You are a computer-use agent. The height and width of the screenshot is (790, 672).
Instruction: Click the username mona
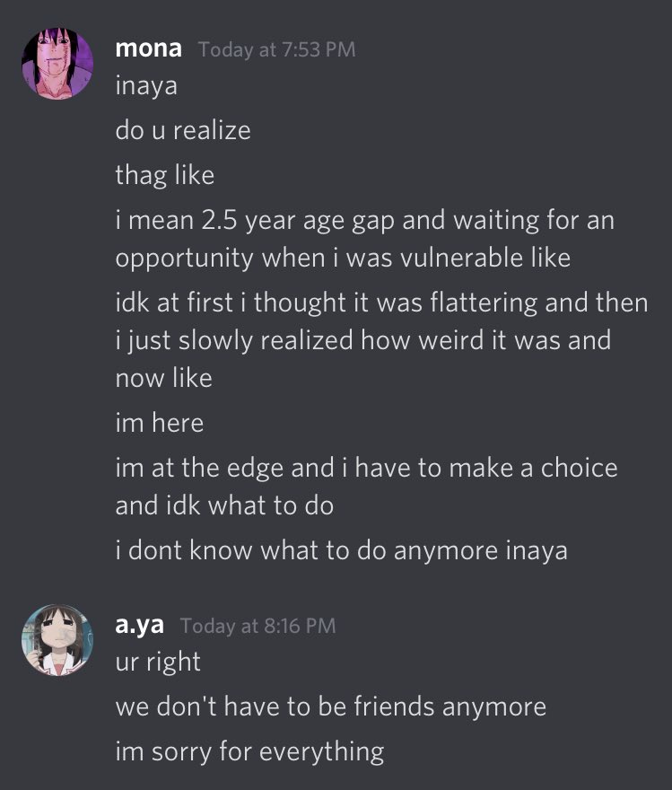point(149,48)
